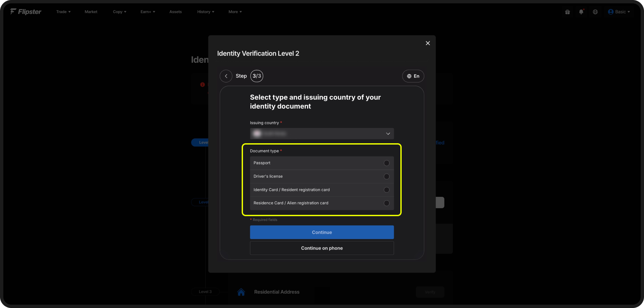
Task: Choose Residence Card / Alien registration card
Action: click(x=322, y=203)
